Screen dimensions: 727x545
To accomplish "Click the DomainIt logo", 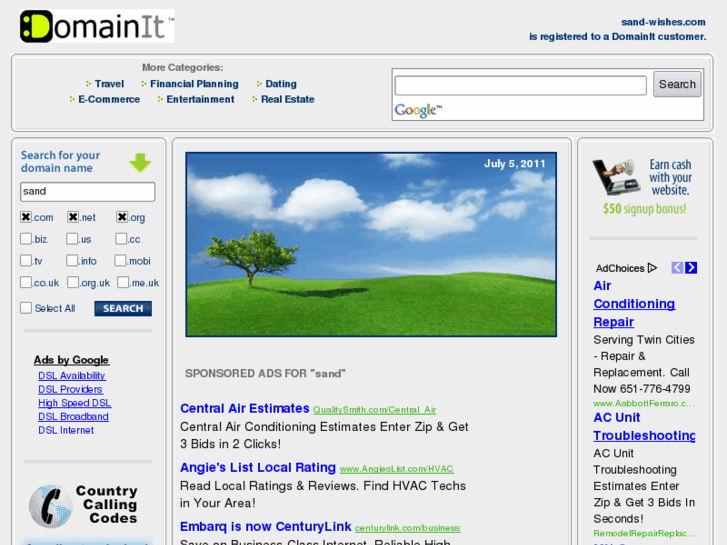I will pos(96,26).
